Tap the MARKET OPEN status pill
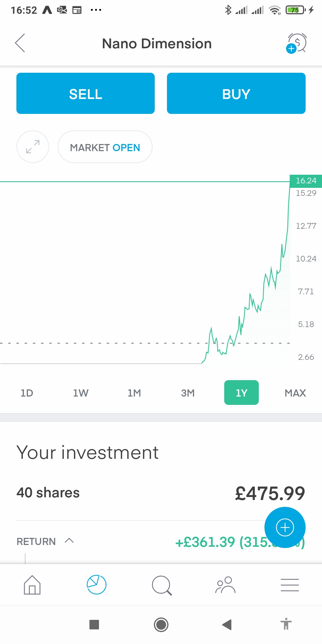The height and width of the screenshot is (644, 322). tap(105, 147)
